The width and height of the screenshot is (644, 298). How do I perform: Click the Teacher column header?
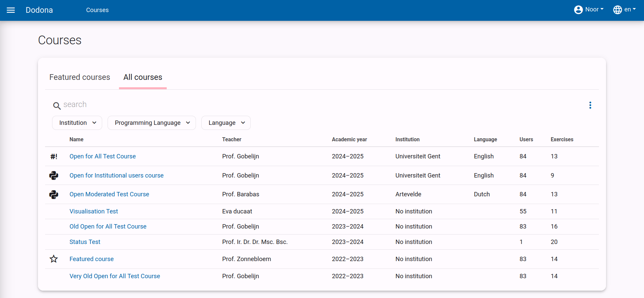point(232,139)
